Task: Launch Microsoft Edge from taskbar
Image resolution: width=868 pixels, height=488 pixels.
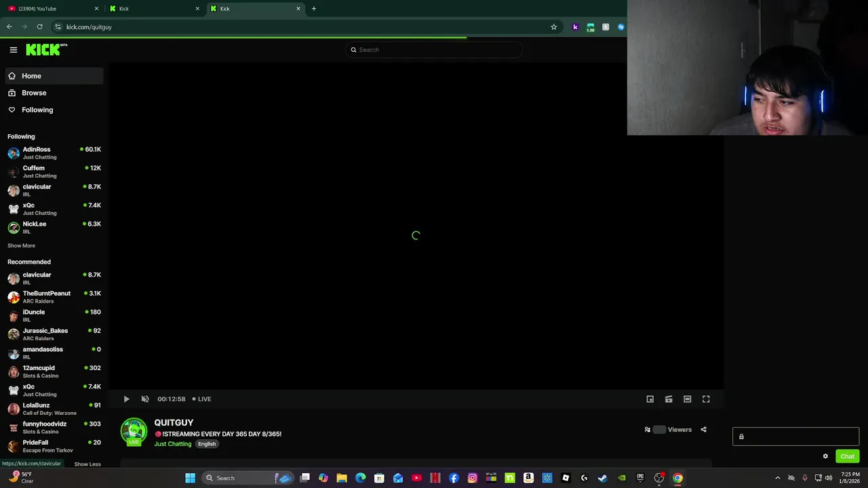Action: click(x=361, y=478)
